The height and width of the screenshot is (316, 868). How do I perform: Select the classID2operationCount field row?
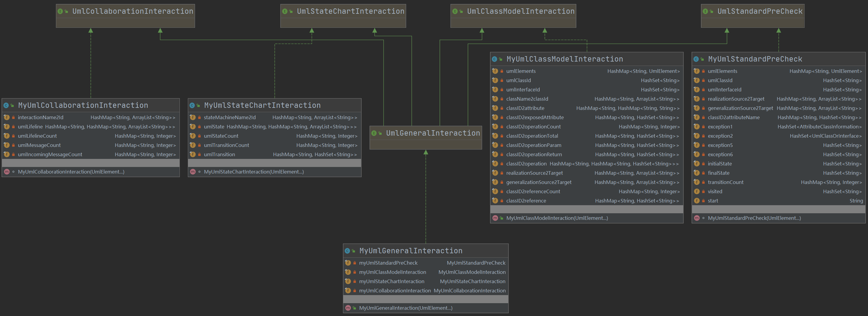[x=587, y=127]
